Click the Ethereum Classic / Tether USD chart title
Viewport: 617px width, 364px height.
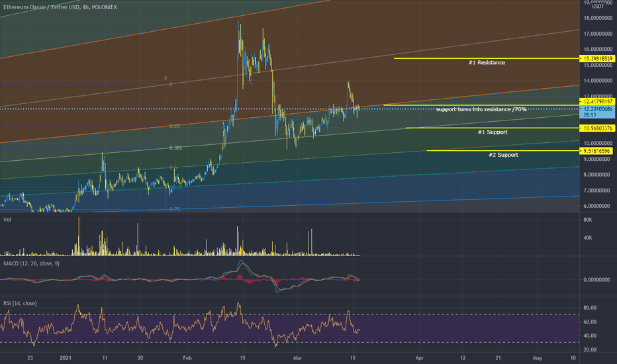[60, 7]
